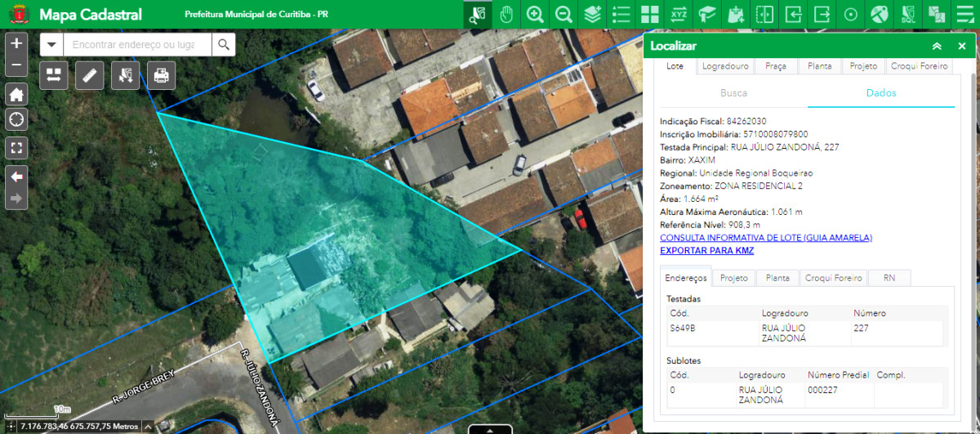The width and height of the screenshot is (980, 434).
Task: Open the lower Projeto tab
Action: (x=734, y=278)
